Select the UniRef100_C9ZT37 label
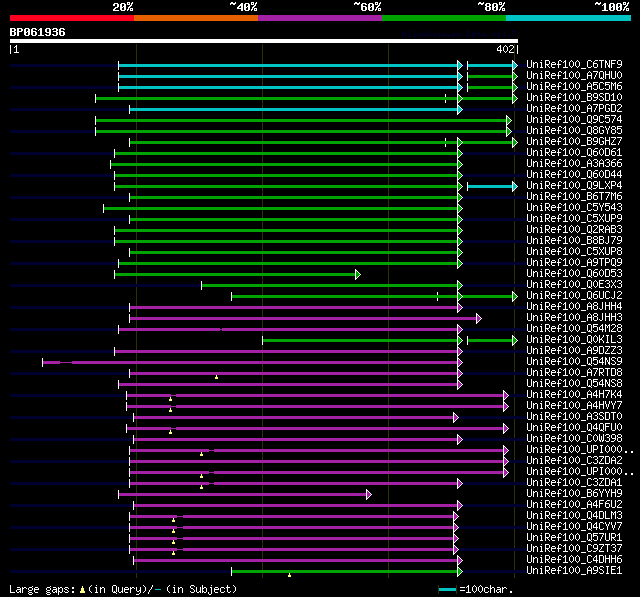Image resolution: width=640 pixels, height=597 pixels. [x=574, y=549]
